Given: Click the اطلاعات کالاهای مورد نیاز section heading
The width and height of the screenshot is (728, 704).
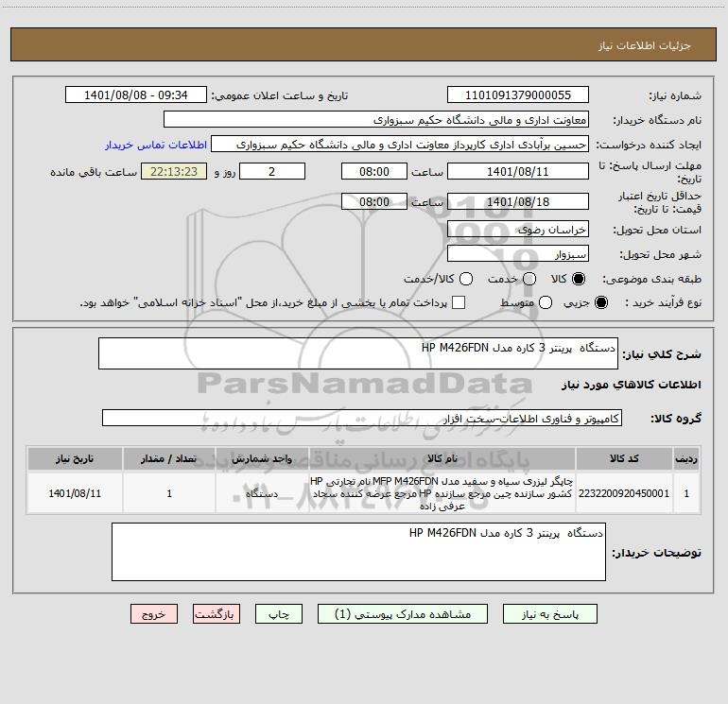Looking at the screenshot, I should [x=632, y=385].
